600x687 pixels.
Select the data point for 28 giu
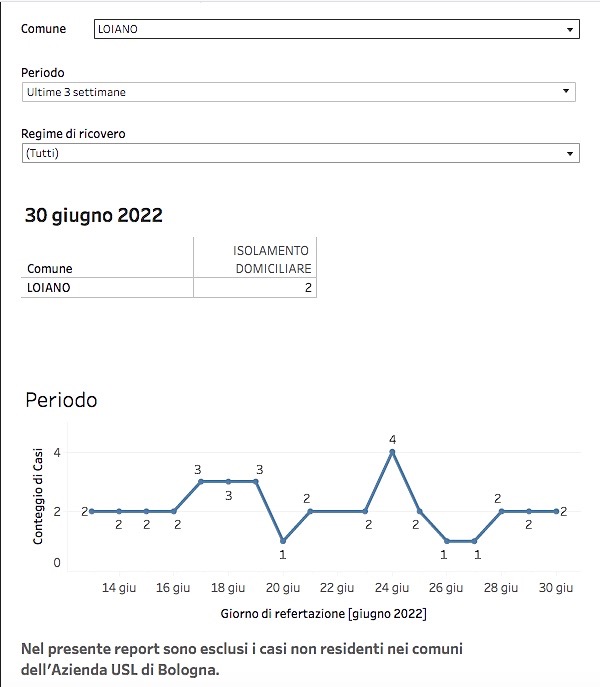pyautogui.click(x=501, y=511)
